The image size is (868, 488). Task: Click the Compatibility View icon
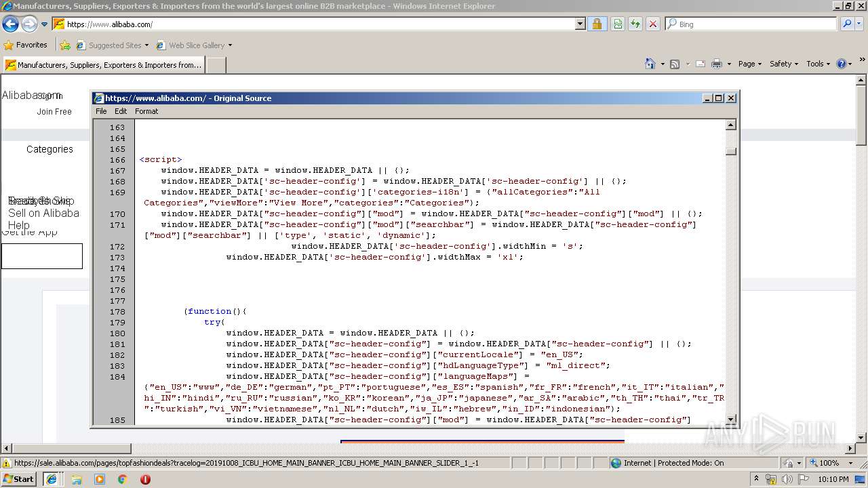(x=618, y=24)
